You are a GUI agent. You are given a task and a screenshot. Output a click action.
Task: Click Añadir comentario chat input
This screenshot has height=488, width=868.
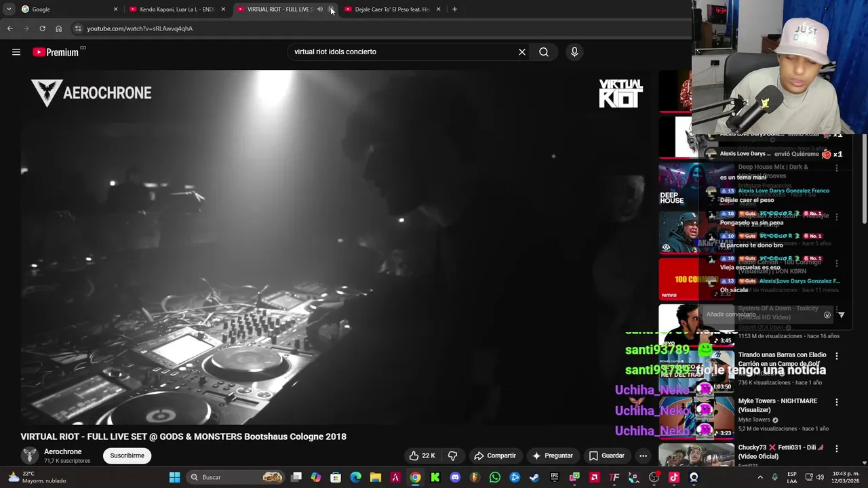click(x=759, y=314)
